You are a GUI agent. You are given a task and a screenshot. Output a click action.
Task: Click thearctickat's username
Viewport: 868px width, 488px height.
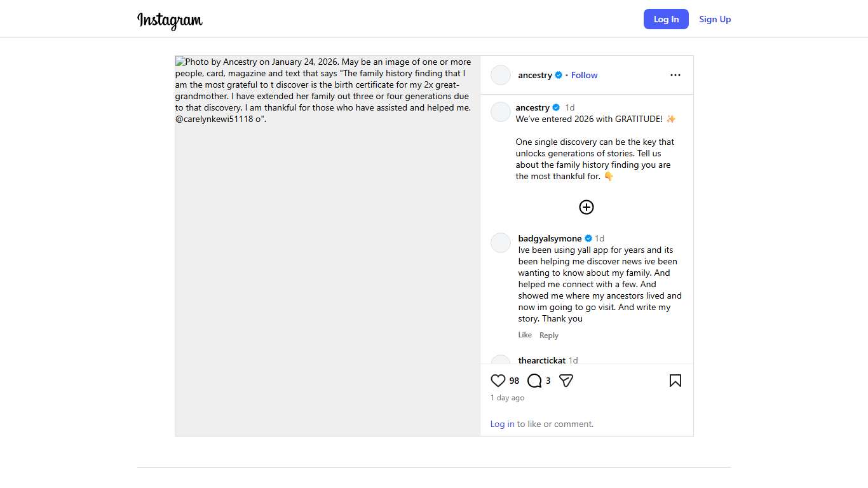541,360
